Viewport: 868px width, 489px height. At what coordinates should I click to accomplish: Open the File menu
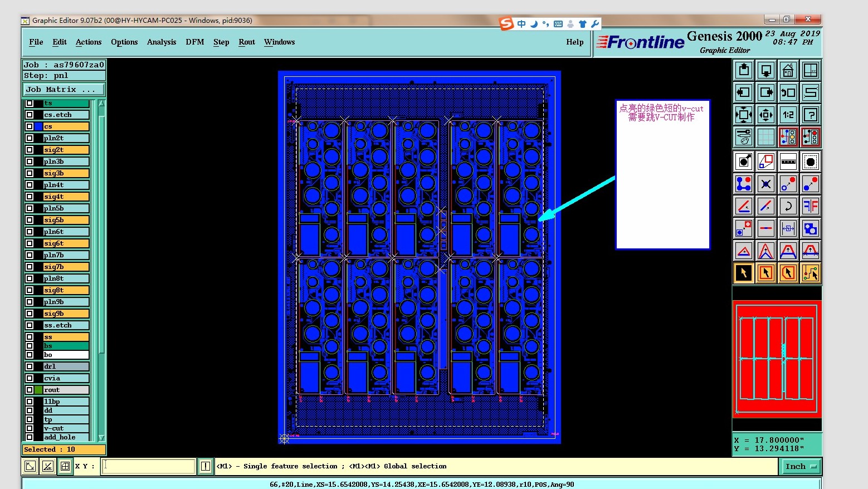click(x=36, y=42)
